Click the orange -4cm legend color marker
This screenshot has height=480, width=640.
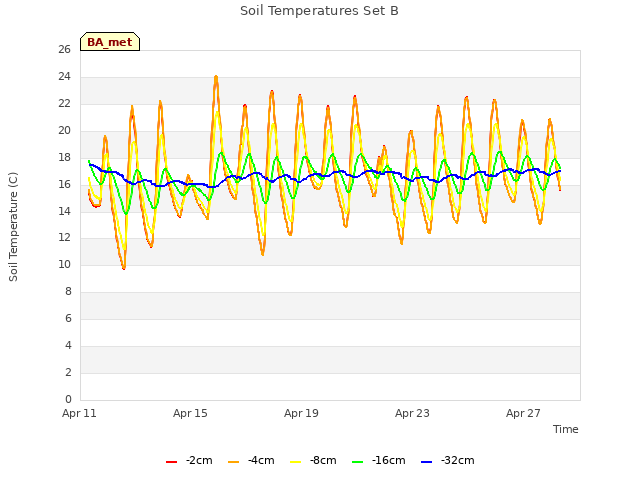[233, 462]
